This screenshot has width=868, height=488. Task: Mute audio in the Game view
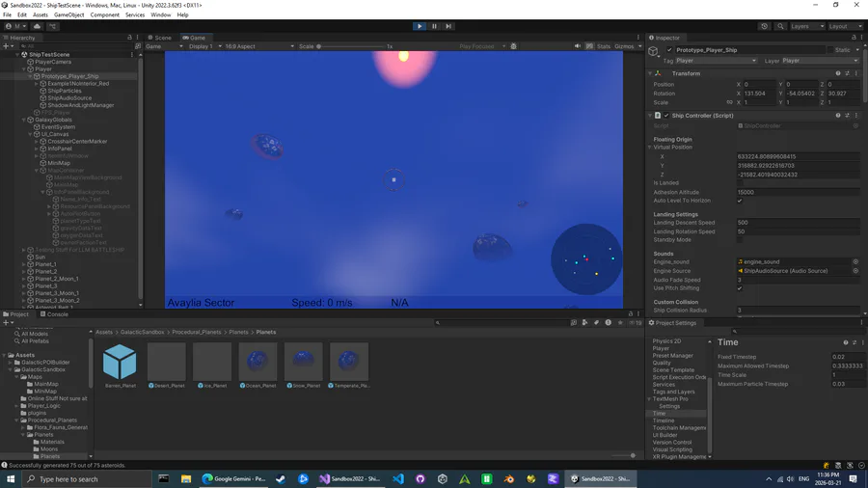tap(578, 46)
